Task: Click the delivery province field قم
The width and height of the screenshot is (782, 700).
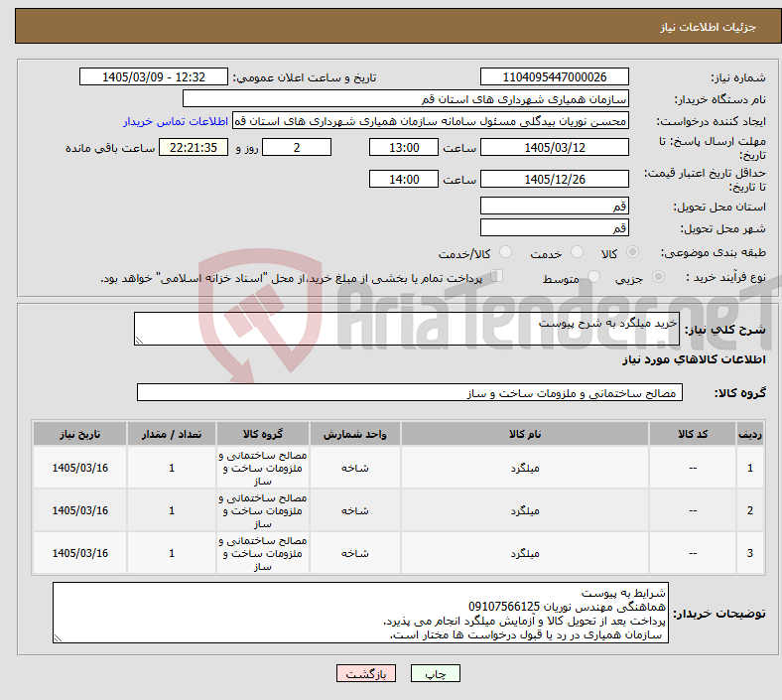Action: (555, 206)
